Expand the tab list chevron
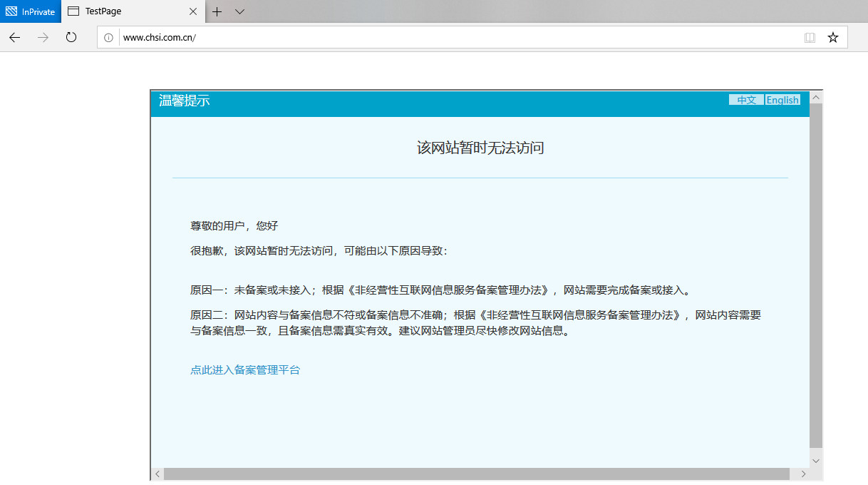The image size is (868, 485). pos(239,11)
